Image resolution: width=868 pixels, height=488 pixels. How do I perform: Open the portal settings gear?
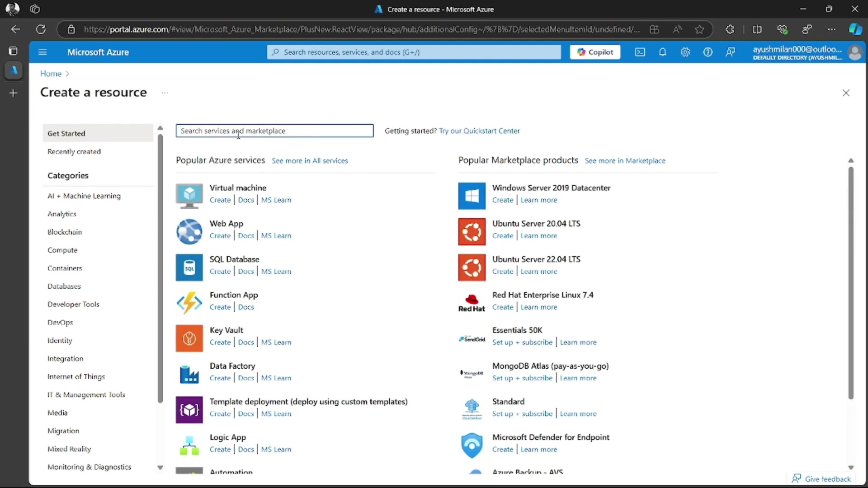[685, 52]
